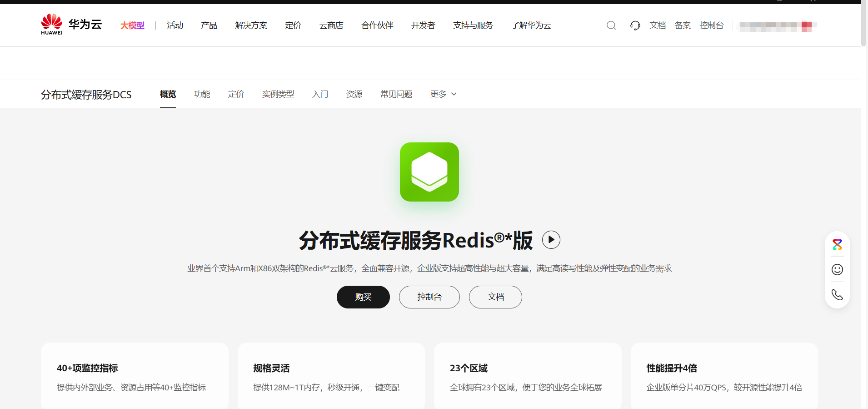Click the page vertical scrollbar thumb
This screenshot has width=868, height=409.
tap(864, 24)
